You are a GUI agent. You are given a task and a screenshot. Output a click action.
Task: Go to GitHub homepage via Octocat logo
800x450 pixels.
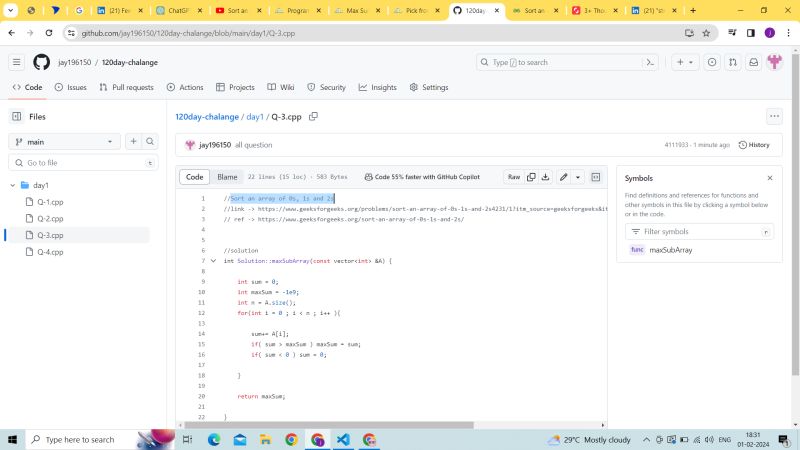click(41, 62)
